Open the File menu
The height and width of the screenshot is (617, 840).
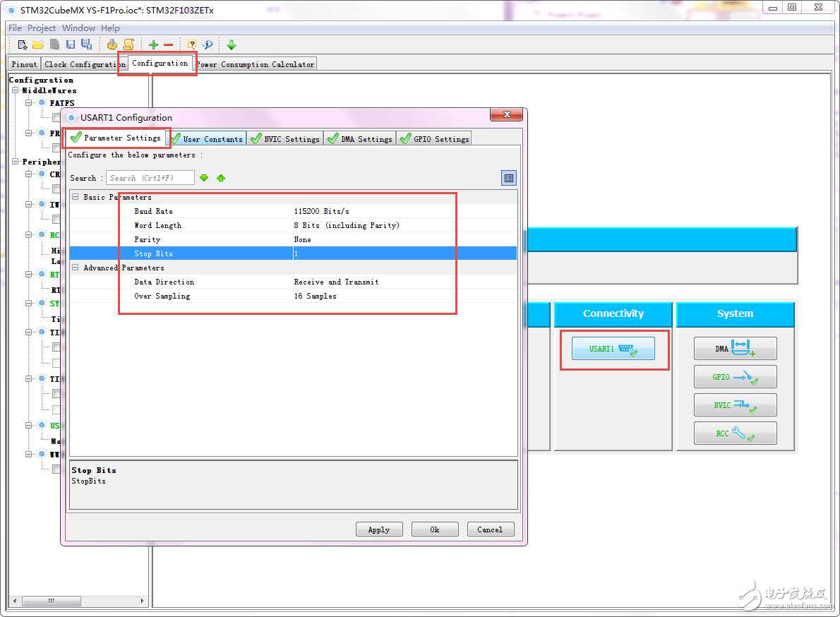[15, 28]
